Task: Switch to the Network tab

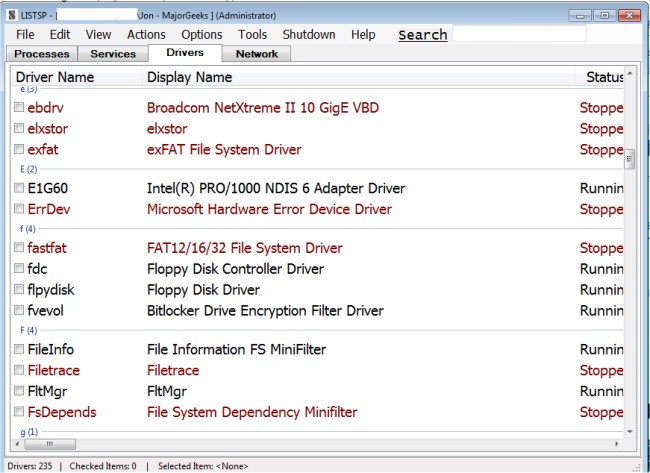Action: click(257, 54)
